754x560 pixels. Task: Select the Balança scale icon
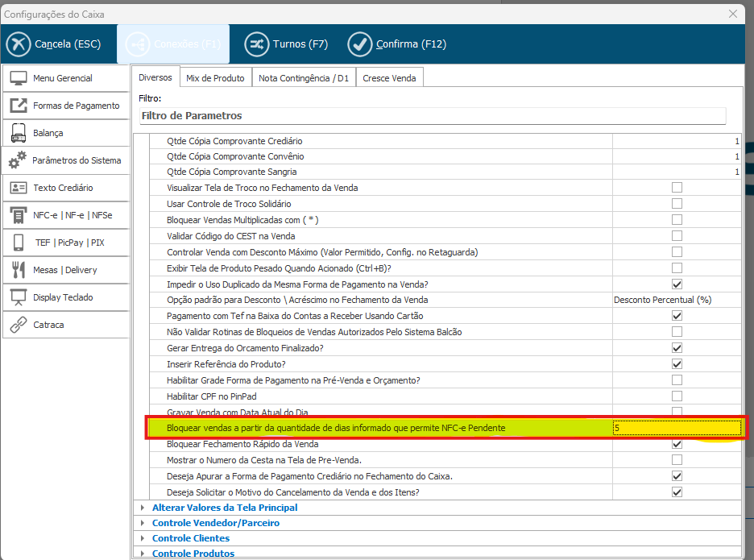[19, 133]
